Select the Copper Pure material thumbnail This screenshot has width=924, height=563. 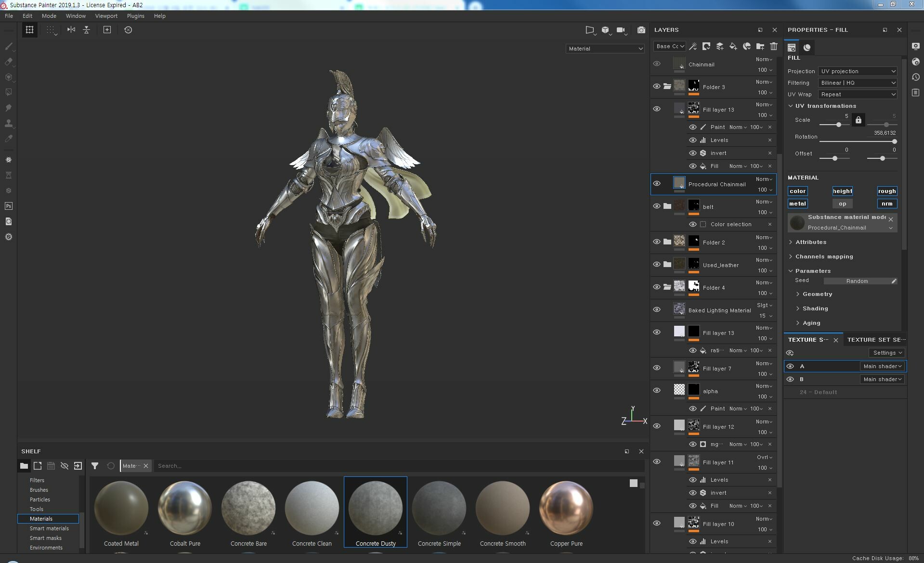click(566, 508)
